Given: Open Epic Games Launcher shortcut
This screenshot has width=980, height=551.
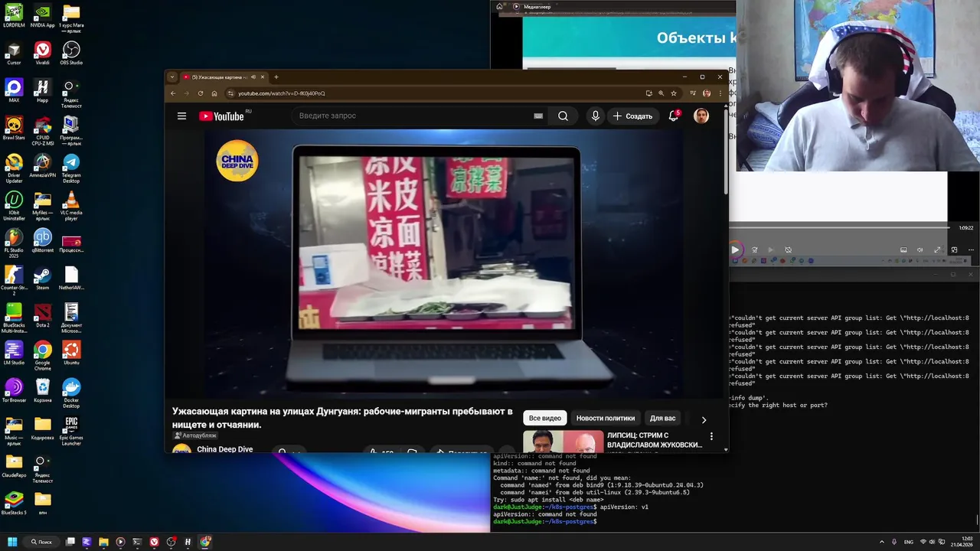Looking at the screenshot, I should point(71,431).
